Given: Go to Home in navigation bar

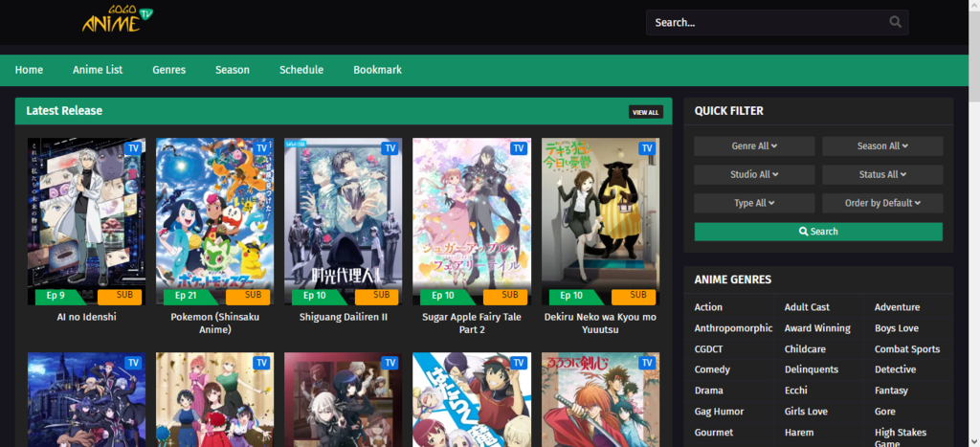Looking at the screenshot, I should coord(30,70).
